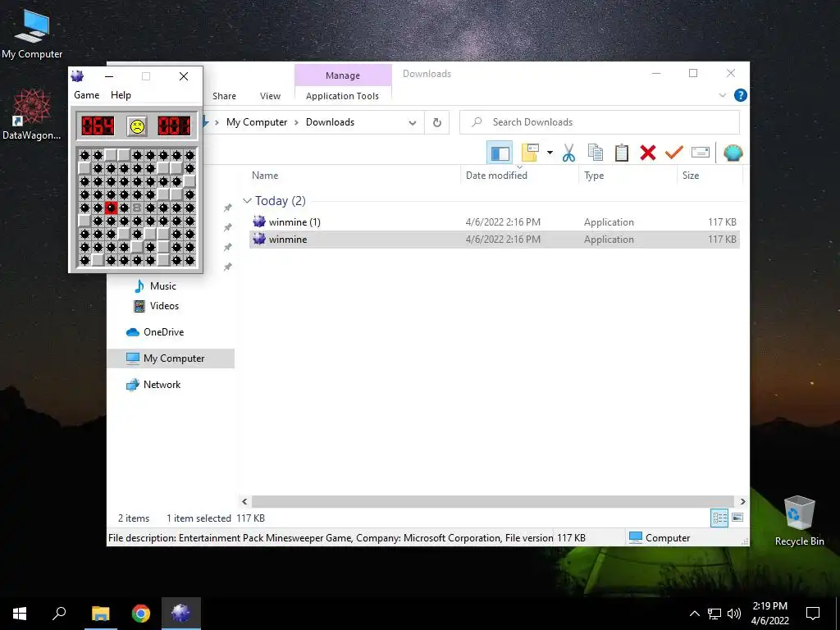Switch to details view using status bar toggle

719,518
